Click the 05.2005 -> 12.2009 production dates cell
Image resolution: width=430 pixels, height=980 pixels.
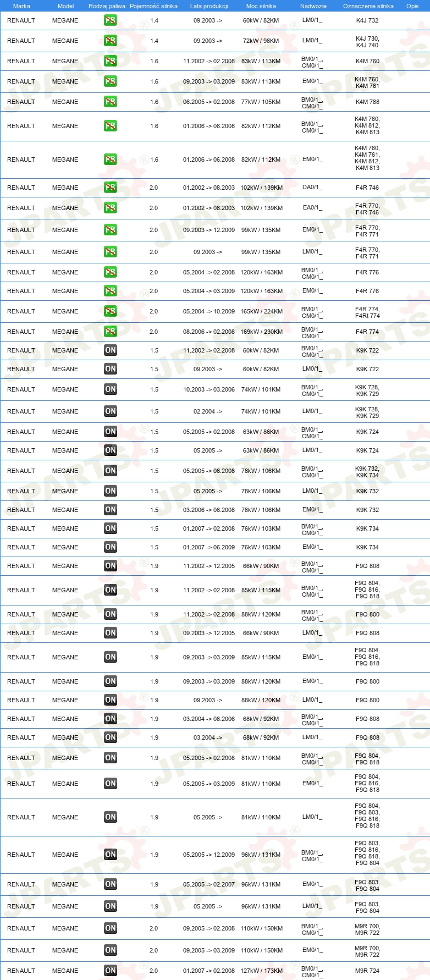point(209,855)
